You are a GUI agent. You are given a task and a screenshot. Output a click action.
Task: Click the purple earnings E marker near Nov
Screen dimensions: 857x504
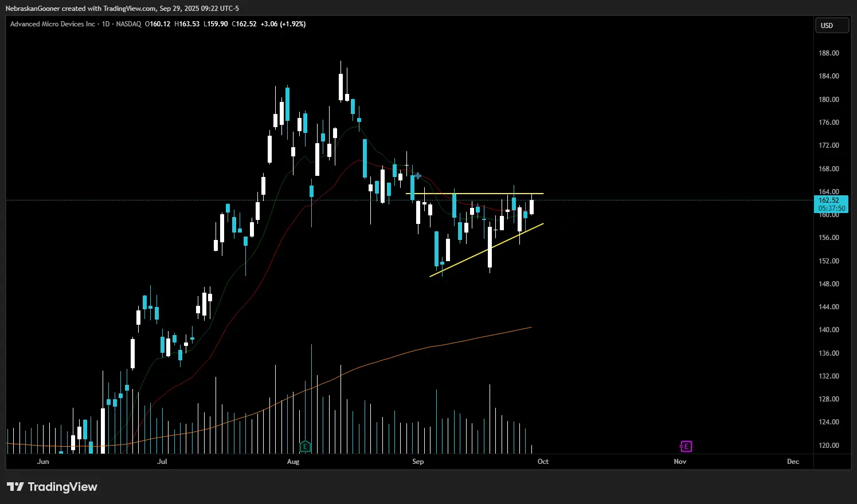(686, 446)
